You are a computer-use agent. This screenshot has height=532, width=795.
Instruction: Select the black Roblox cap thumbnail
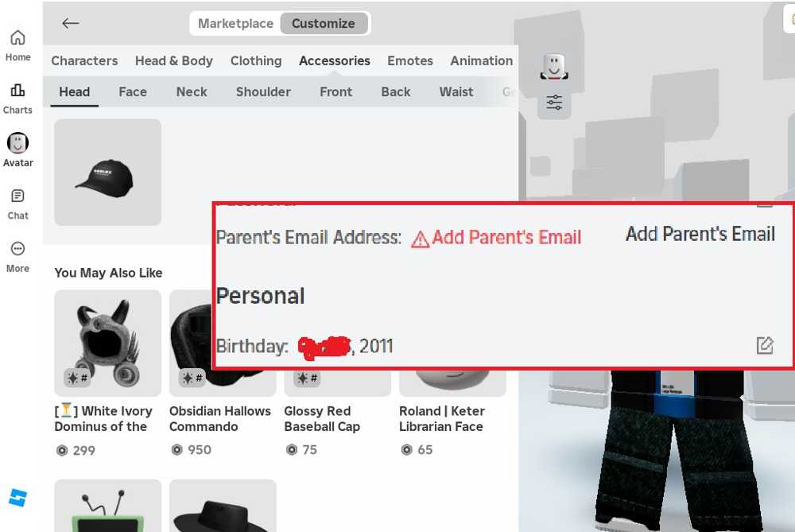pyautogui.click(x=108, y=173)
